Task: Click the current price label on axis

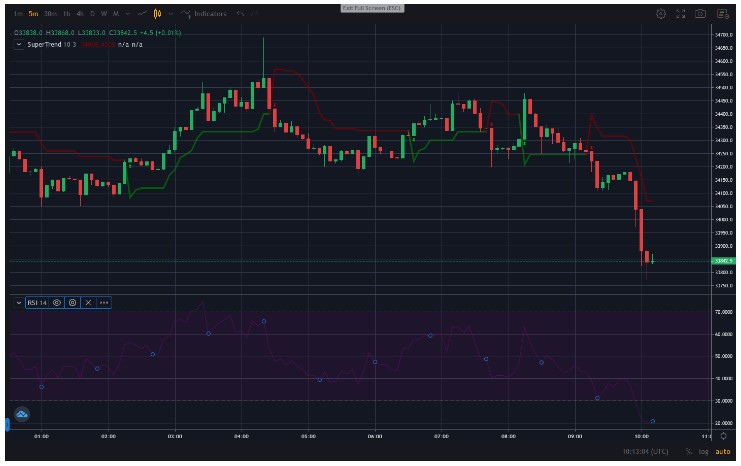Action: [724, 261]
